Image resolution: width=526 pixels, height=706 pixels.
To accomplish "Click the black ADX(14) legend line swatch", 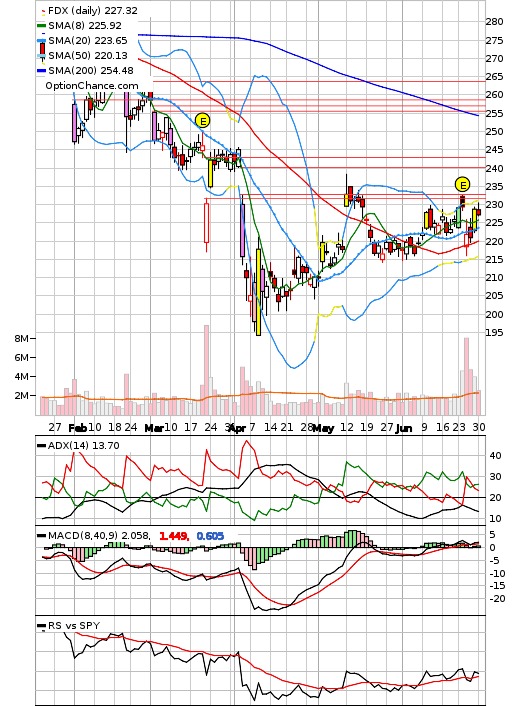I will 41,446.
